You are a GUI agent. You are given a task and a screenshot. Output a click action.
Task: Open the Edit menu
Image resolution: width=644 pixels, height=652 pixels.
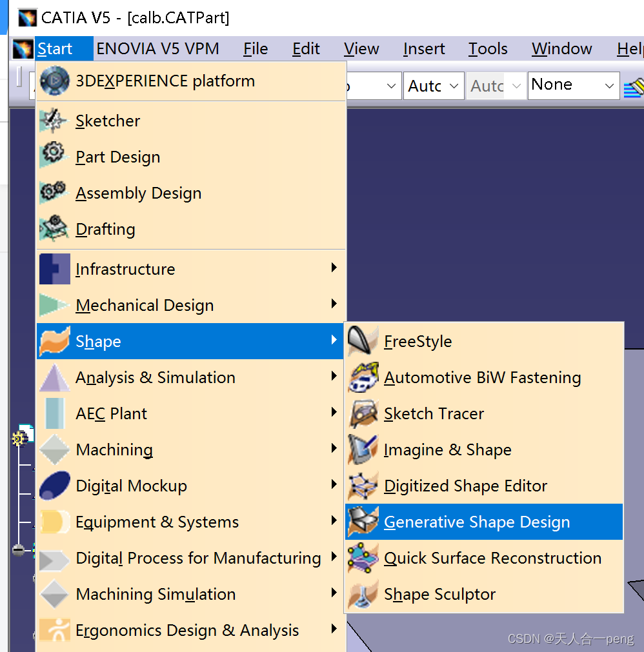pyautogui.click(x=306, y=48)
